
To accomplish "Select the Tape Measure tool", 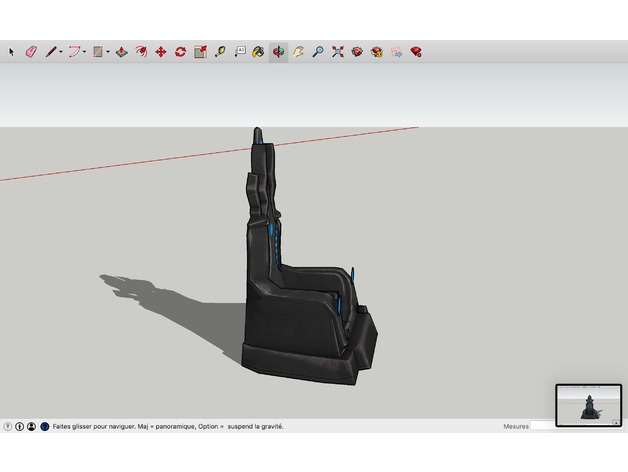I will pos(220,51).
